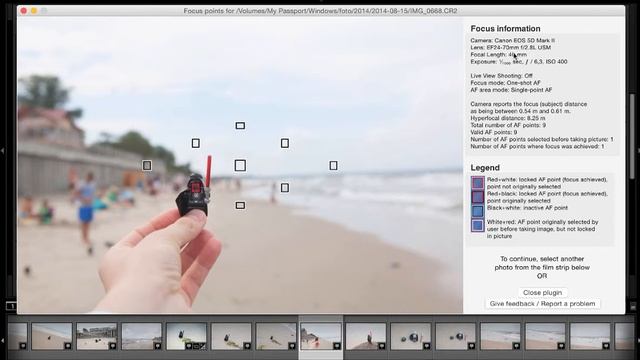Expand the left side panel arrow
Viewport: 640px width, 360px height.
2,151
